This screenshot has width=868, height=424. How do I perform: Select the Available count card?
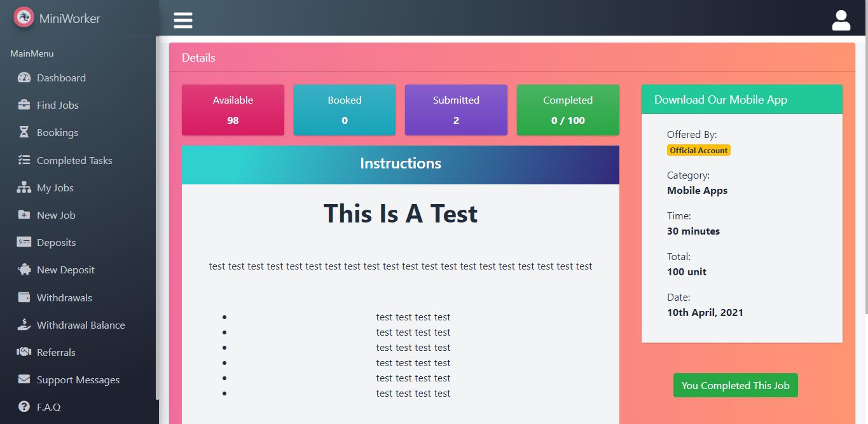click(x=233, y=110)
